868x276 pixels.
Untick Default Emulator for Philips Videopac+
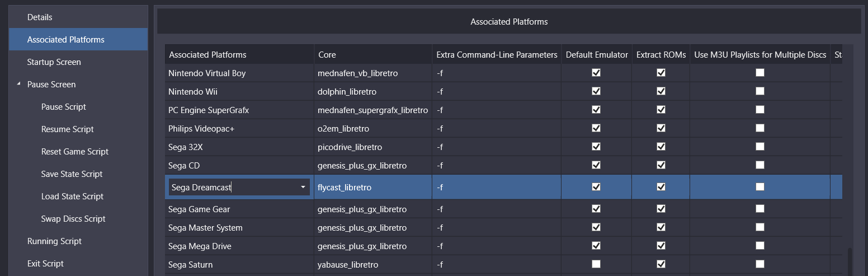pyautogui.click(x=596, y=128)
